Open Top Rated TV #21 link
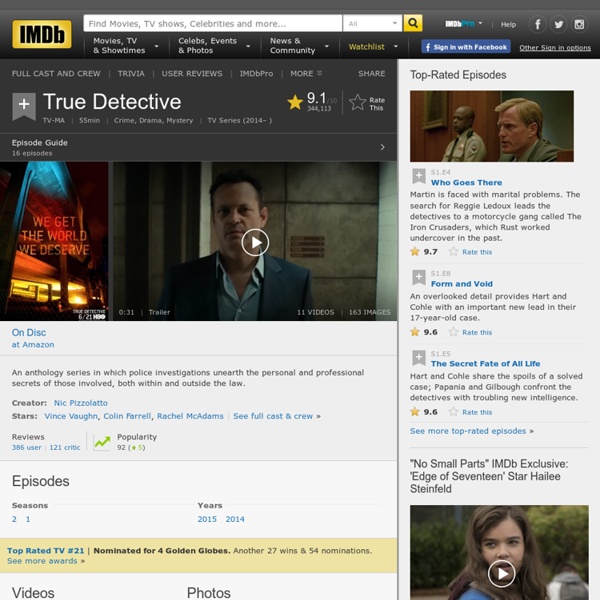 point(46,551)
